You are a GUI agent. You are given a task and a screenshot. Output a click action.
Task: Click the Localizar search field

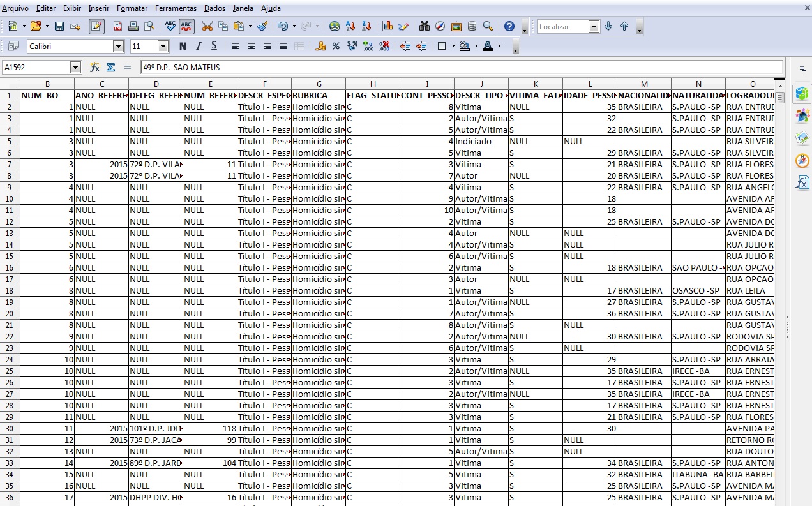[x=562, y=26]
